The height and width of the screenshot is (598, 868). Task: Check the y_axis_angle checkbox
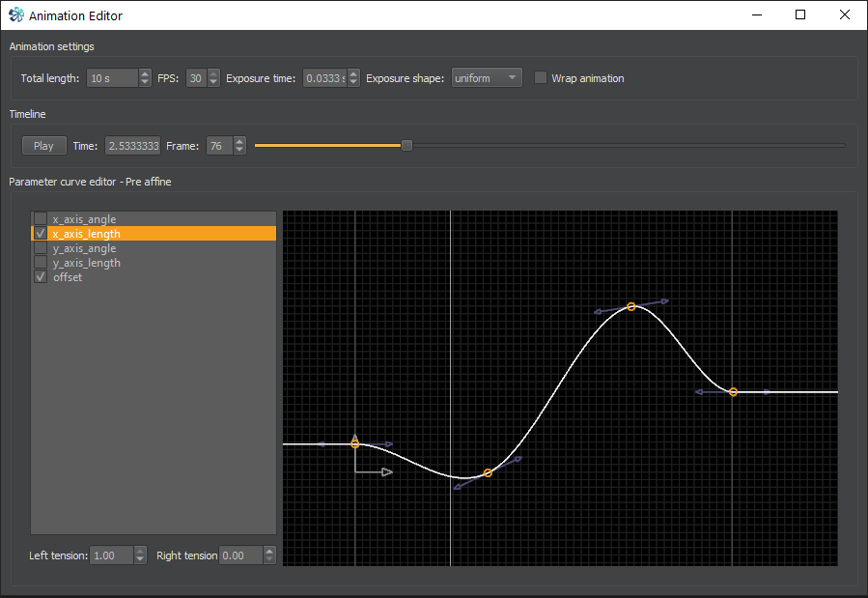tap(41, 247)
